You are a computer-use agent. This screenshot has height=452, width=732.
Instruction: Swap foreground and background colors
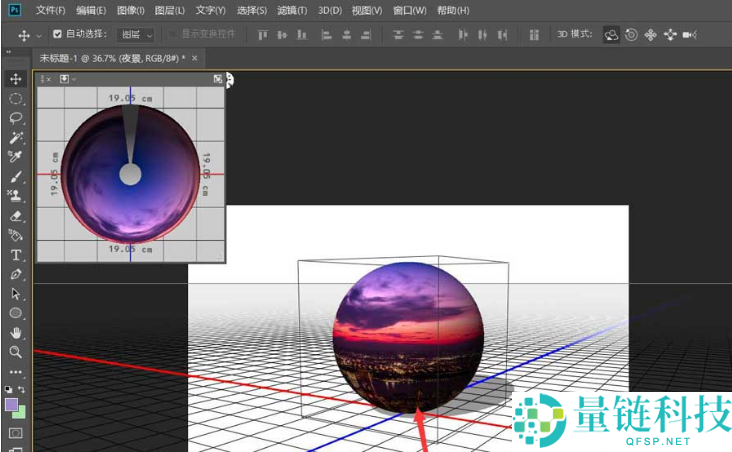pos(24,389)
